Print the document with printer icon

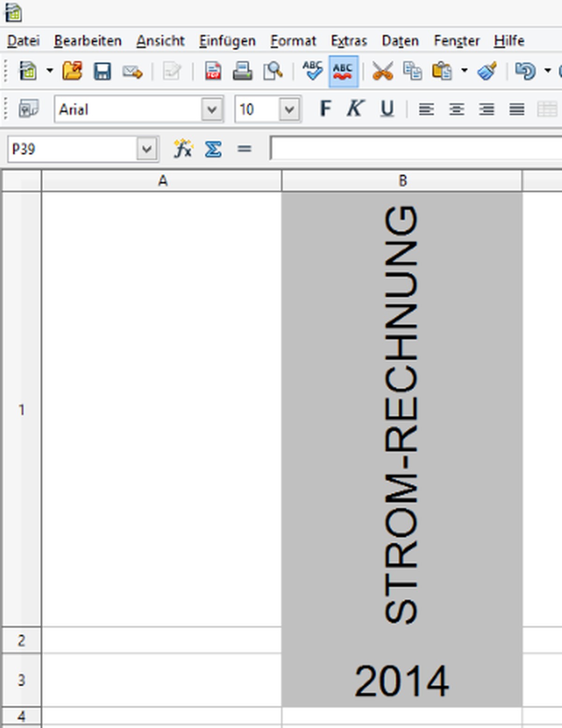point(242,72)
